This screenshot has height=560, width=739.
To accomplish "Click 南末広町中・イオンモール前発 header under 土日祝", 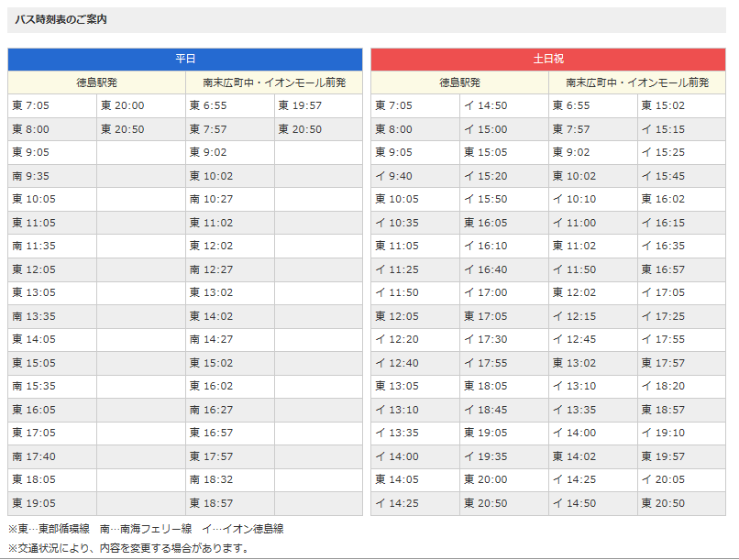I will click(x=636, y=82).
